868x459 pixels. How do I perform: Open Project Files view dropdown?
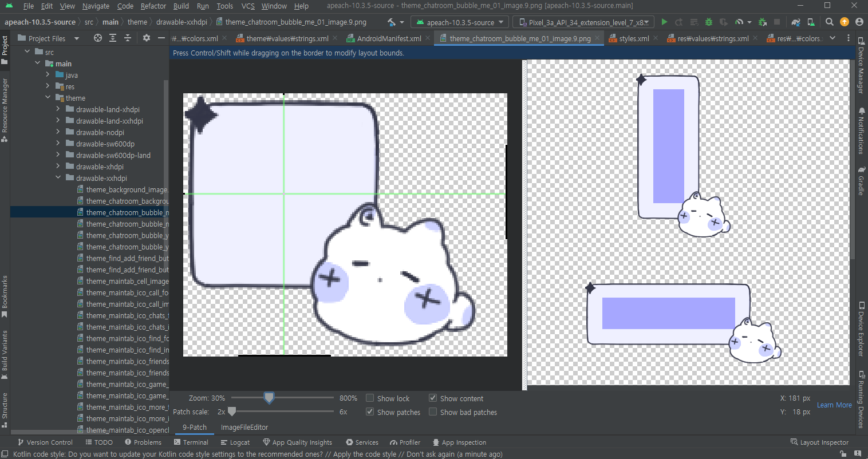point(49,38)
